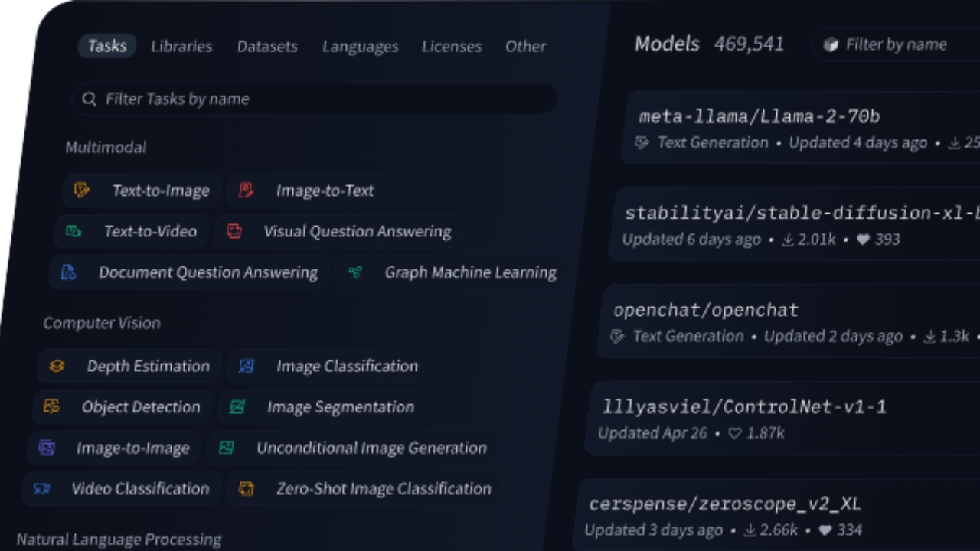Click the Object Detection icon
The image size is (980, 551).
51,406
